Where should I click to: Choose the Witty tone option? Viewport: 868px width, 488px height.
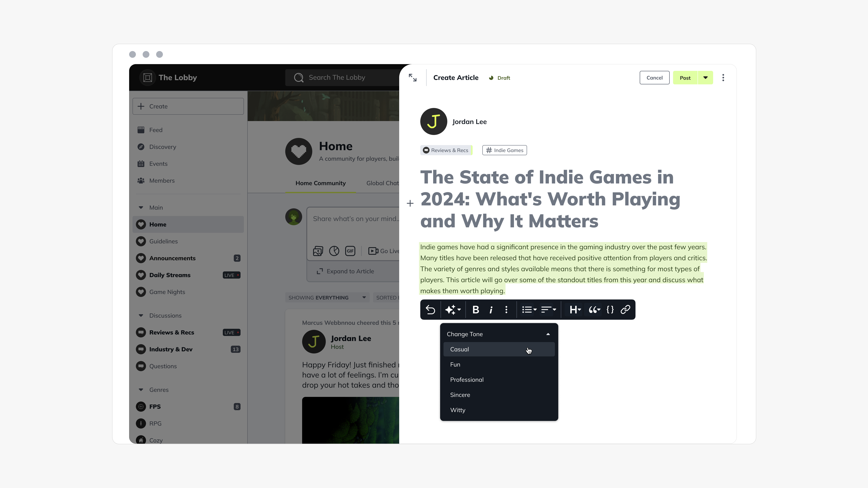(458, 410)
